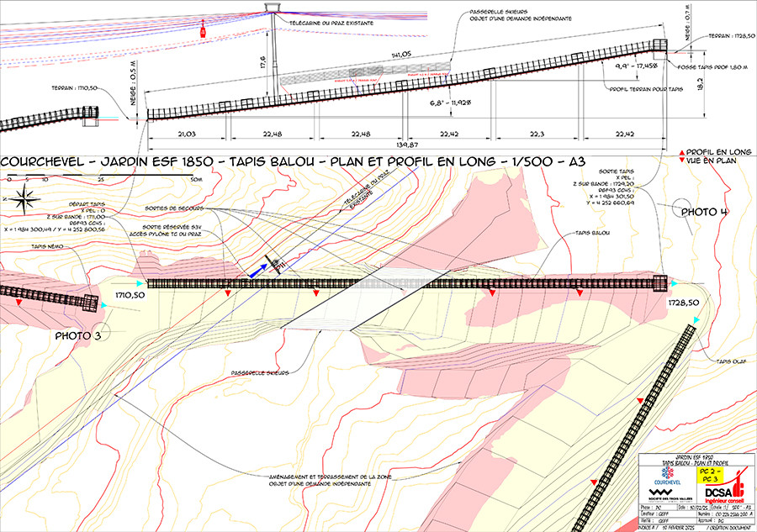This screenshot has width=757, height=532.
Task: Click the VUE EN PLAN legend label
Action: point(711,161)
